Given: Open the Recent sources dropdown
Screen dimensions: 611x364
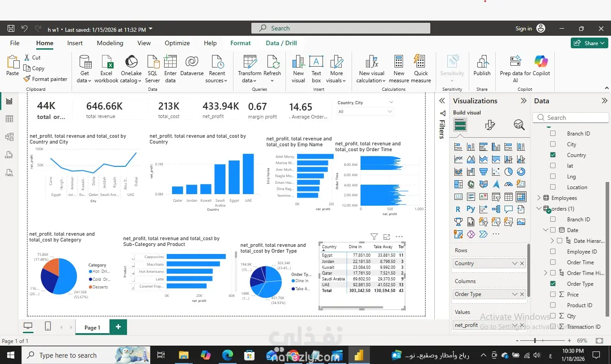Looking at the screenshot, I should tap(217, 69).
